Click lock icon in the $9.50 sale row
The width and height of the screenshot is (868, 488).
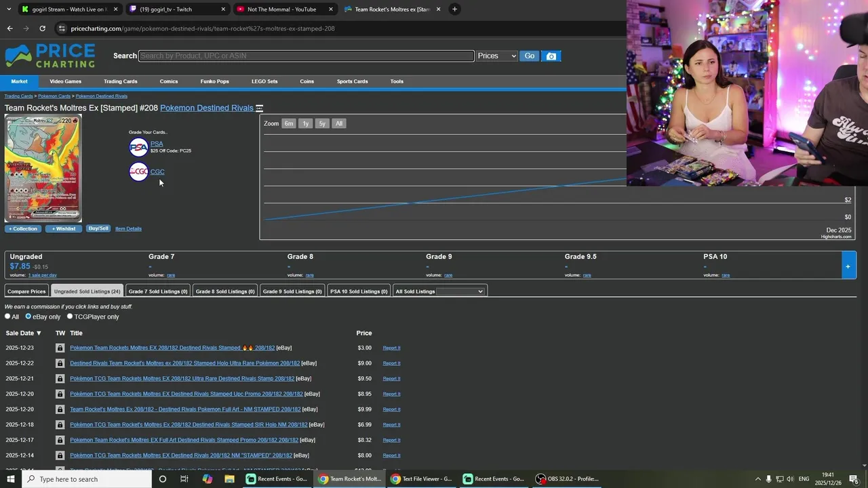tap(60, 379)
